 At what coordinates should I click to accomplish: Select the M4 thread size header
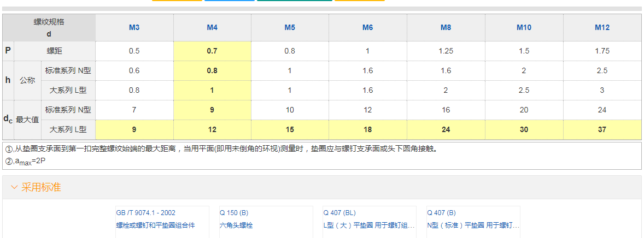click(212, 27)
